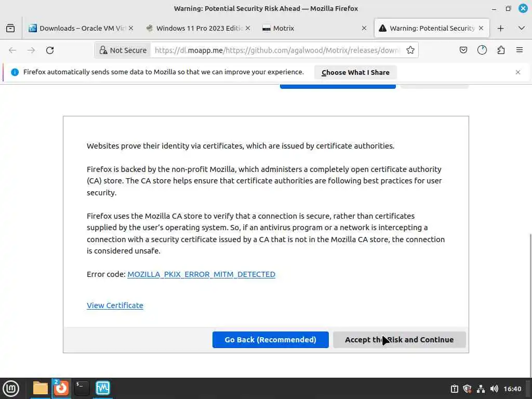Close the Downloads – Oracle VM tab
Screen dimensions: 532x399
point(131,28)
